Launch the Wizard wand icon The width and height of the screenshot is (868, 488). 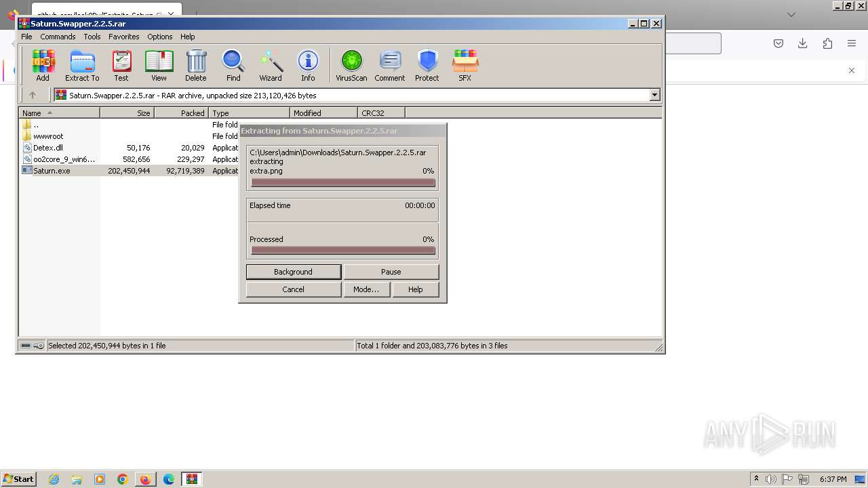pyautogui.click(x=271, y=66)
